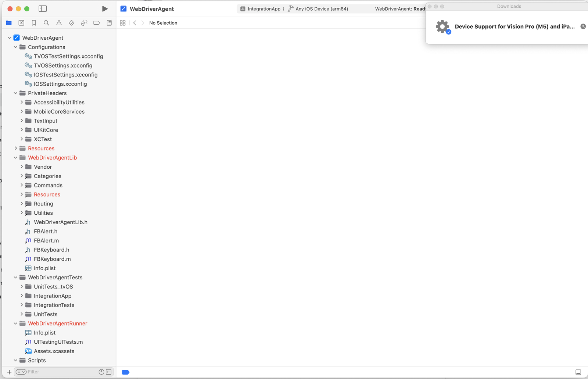Open the Report navigator
Screen dimensions: 588x379
(109, 23)
